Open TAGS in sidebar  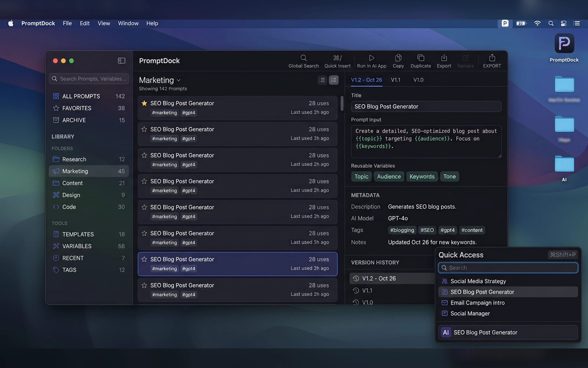pyautogui.click(x=89, y=270)
